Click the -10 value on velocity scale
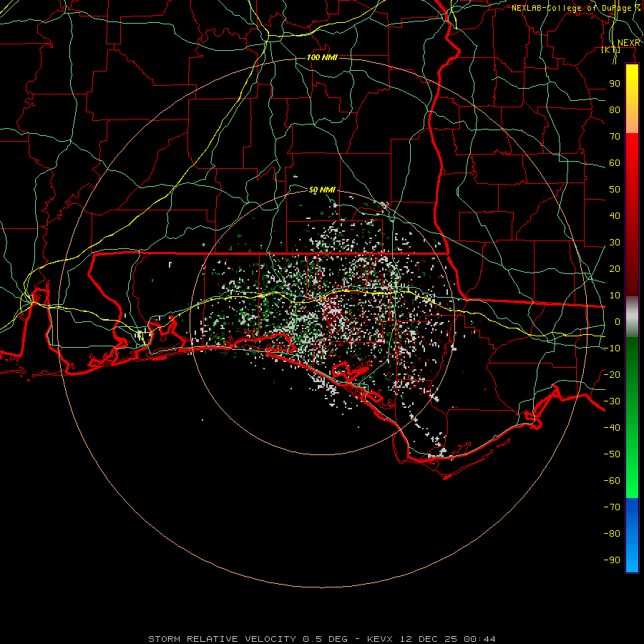This screenshot has height=644, width=644. [x=612, y=348]
